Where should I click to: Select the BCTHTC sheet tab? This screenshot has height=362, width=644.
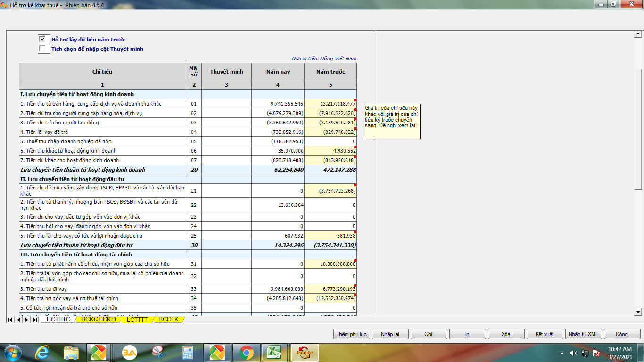point(58,320)
